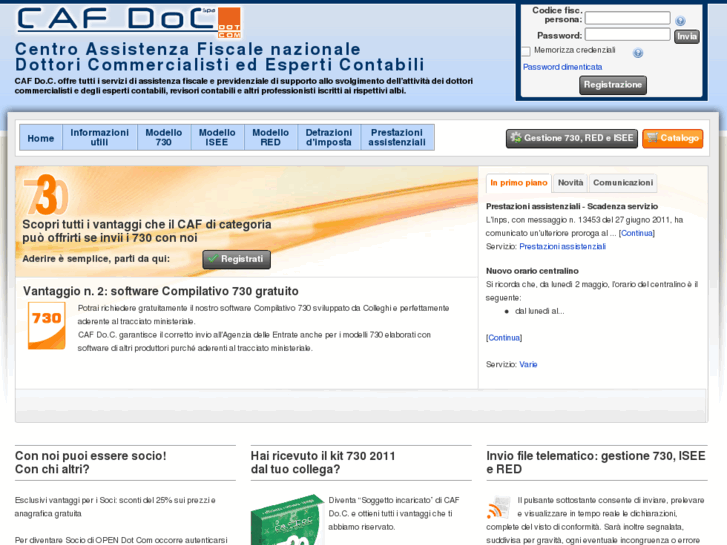Open Modello RED menu

pyautogui.click(x=270, y=138)
